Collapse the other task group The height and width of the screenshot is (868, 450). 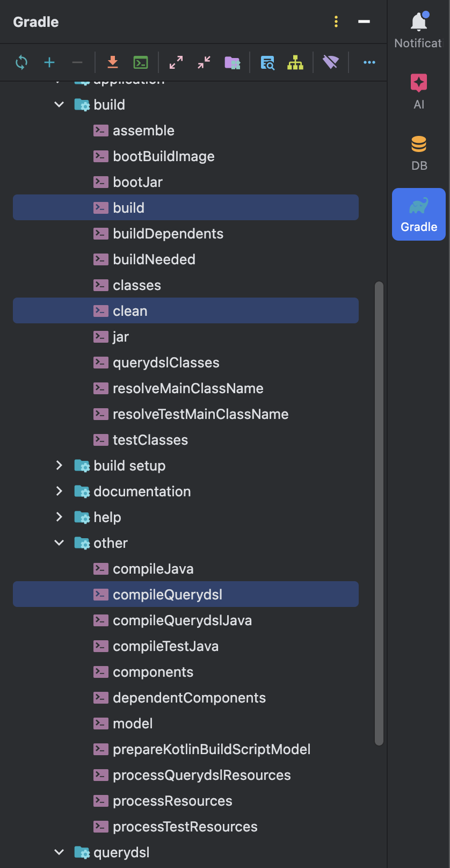click(59, 542)
